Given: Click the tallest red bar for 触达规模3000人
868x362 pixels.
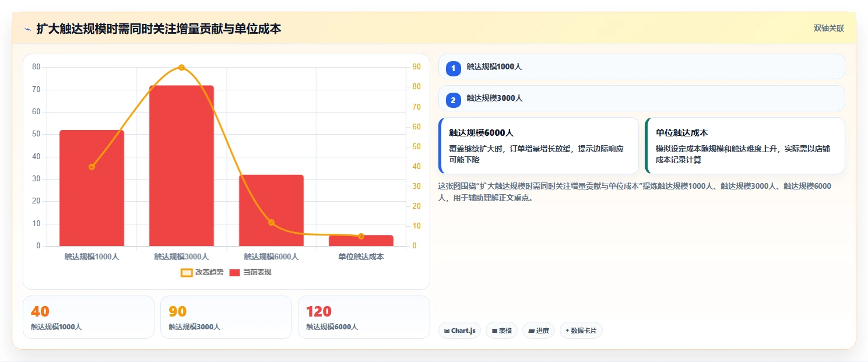Looking at the screenshot, I should 181,166.
